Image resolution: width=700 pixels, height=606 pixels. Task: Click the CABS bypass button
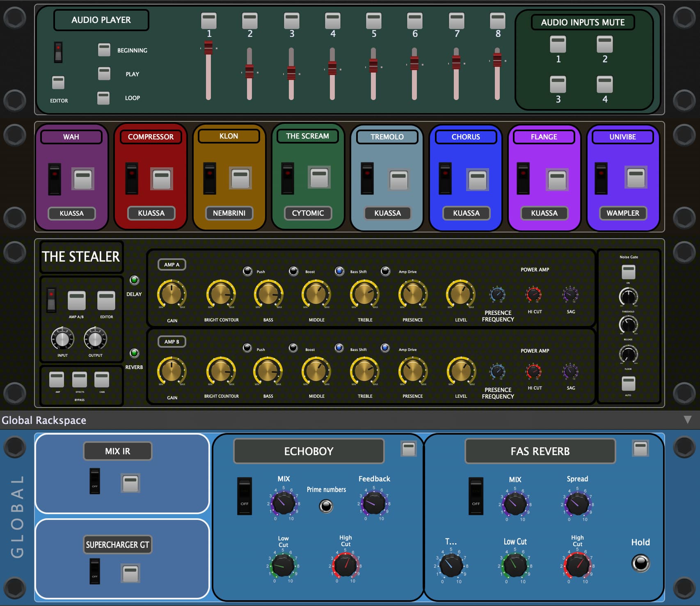102,380
